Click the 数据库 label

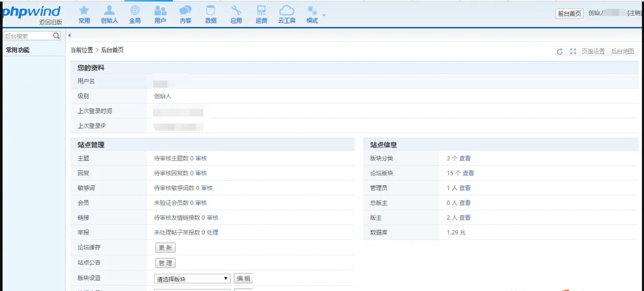click(378, 233)
